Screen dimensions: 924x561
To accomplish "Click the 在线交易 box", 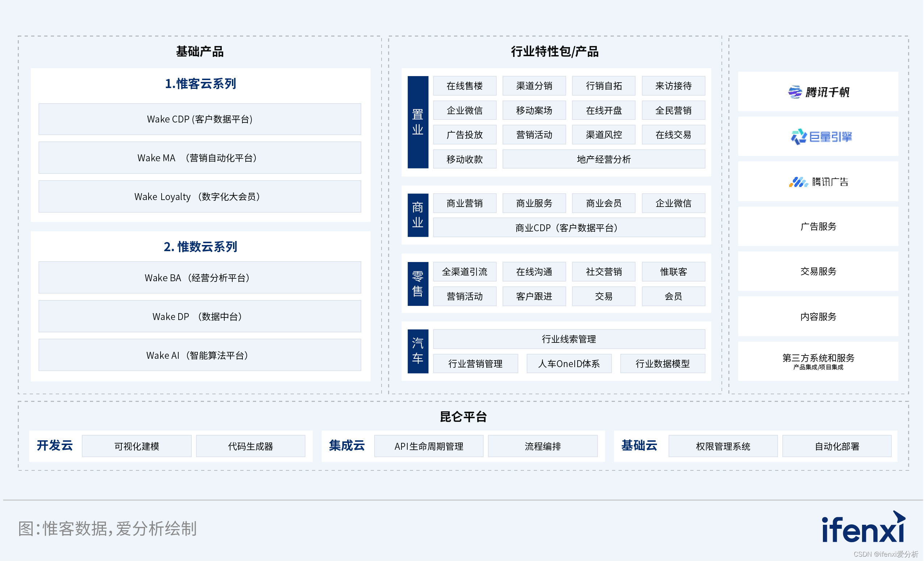I will click(674, 134).
